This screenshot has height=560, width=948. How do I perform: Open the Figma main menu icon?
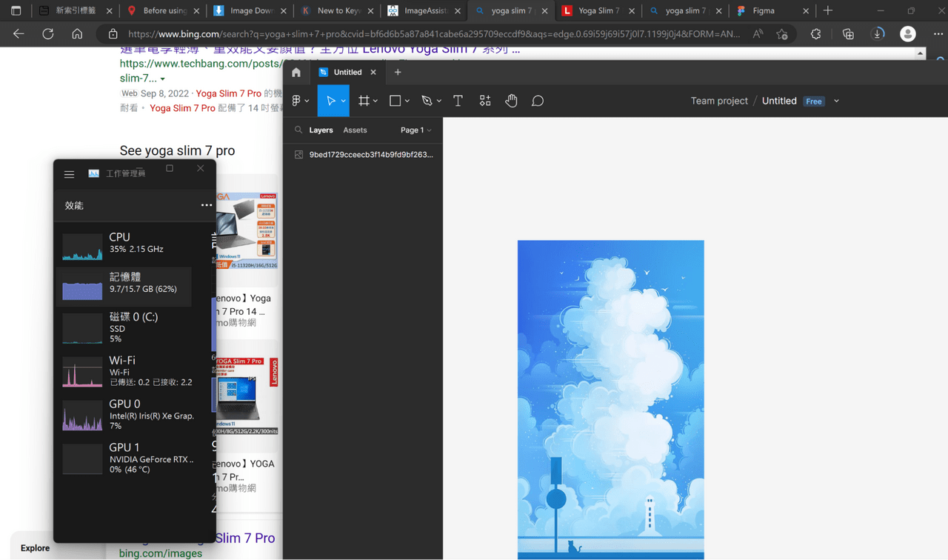tap(297, 101)
